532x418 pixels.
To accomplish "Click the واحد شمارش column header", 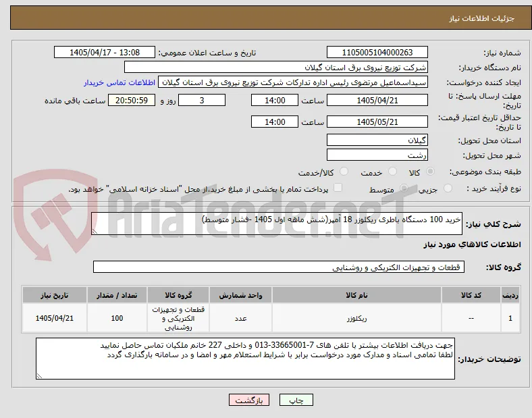I will pos(240,295).
